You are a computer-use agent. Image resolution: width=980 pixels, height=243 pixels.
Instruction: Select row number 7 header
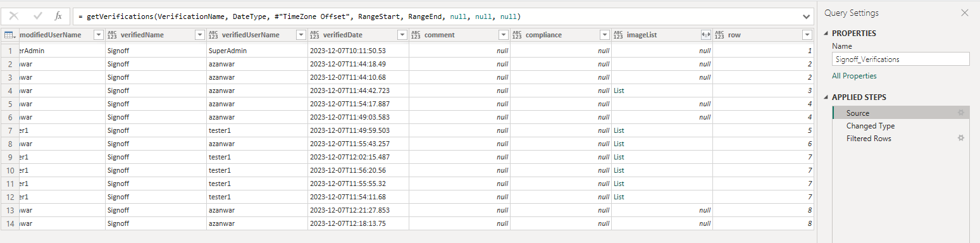click(9, 130)
